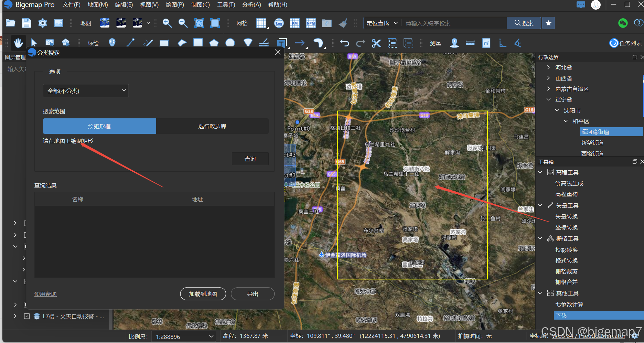Open the 地图(M) menu

pyautogui.click(x=98, y=5)
